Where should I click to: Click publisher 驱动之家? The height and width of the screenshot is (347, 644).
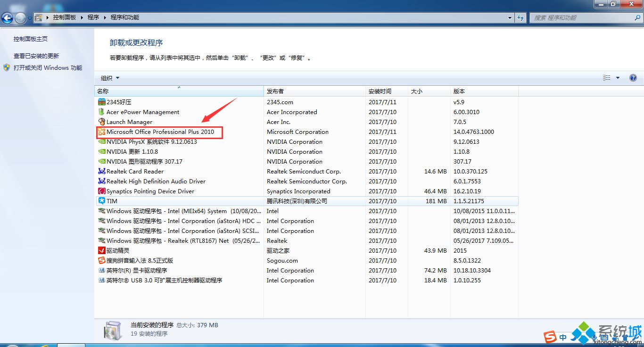278,250
